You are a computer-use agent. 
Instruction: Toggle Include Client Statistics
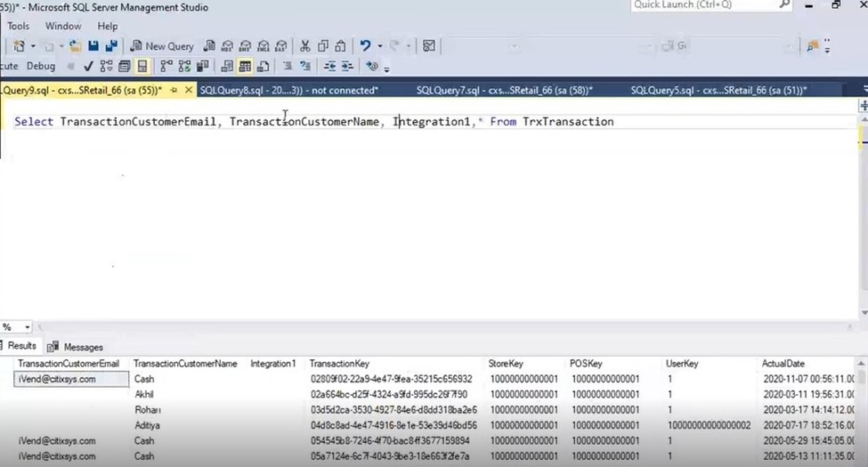[203, 67]
